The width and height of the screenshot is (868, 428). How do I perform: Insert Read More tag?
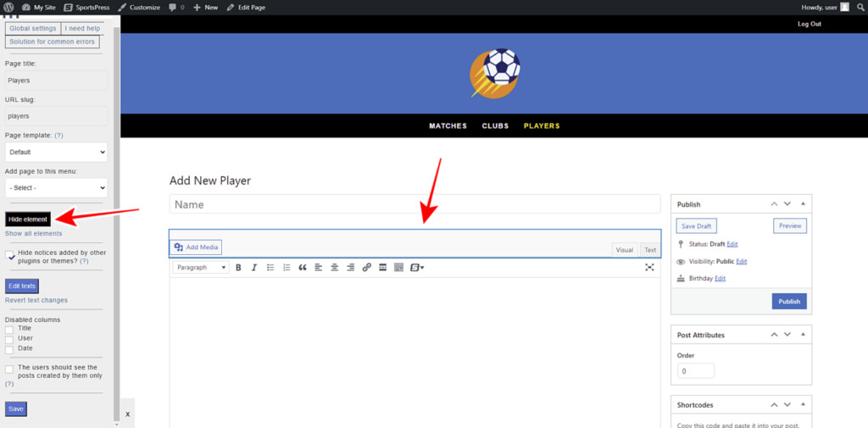382,268
